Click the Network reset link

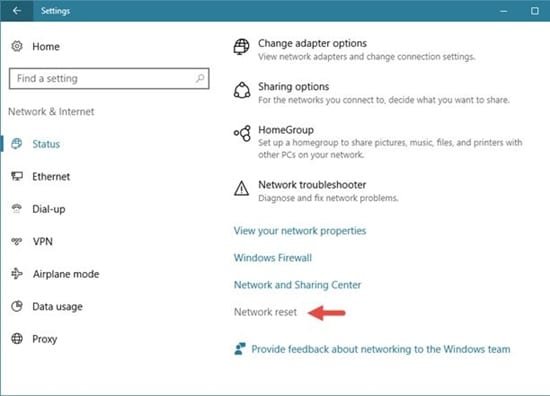point(265,312)
